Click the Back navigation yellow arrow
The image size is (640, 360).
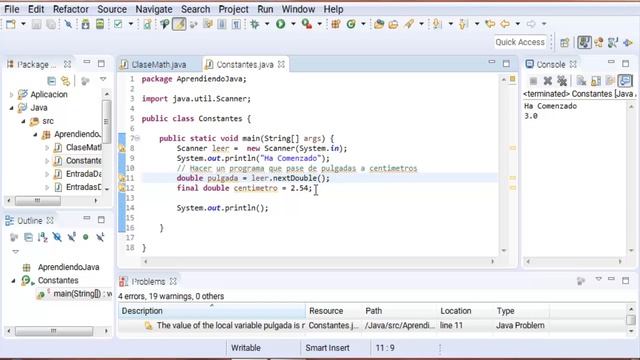(x=505, y=24)
